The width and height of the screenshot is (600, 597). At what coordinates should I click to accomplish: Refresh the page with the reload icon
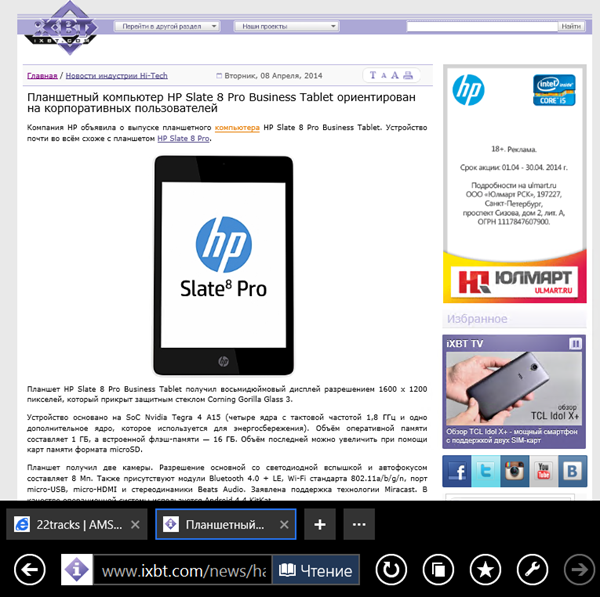point(391,569)
